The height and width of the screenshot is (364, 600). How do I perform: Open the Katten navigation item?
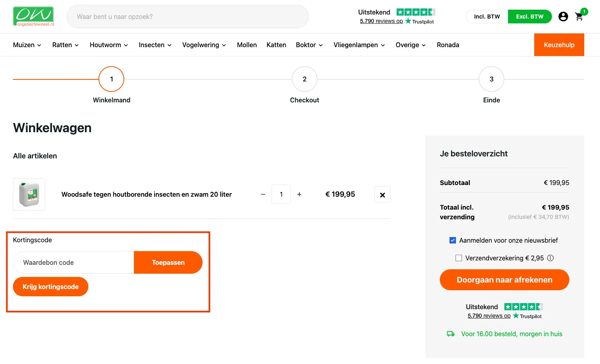276,45
